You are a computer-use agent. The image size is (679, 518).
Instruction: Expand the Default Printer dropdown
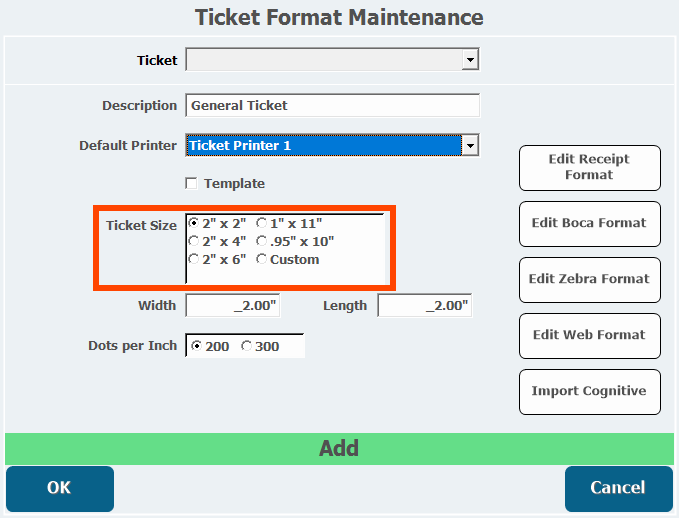[x=470, y=146]
